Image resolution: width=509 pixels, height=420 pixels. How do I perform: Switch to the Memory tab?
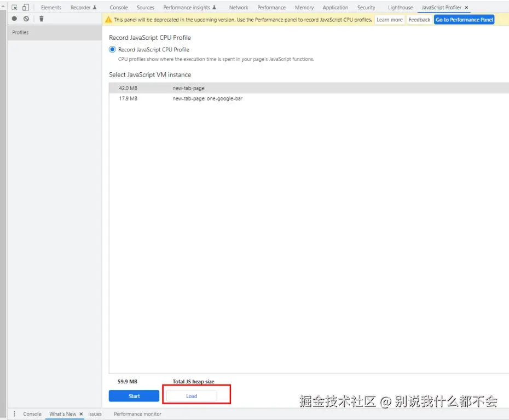[x=304, y=8]
